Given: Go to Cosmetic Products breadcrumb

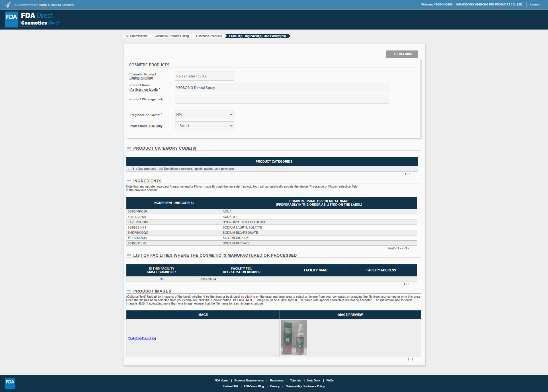Looking at the screenshot, I should tap(209, 36).
